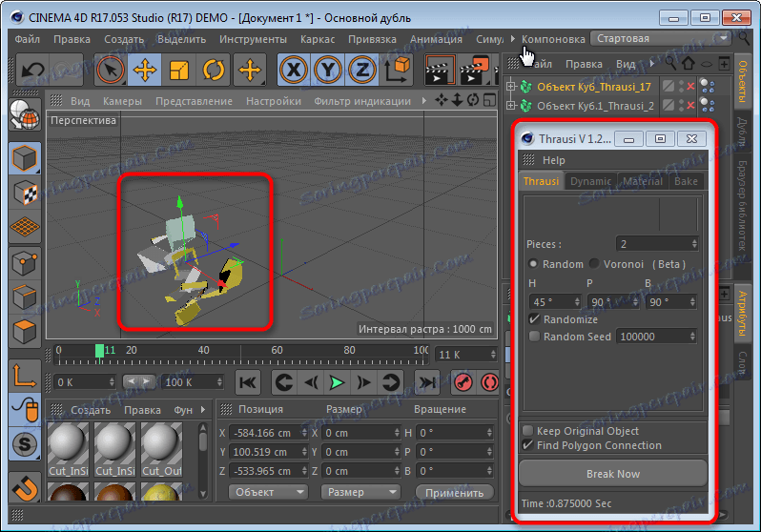761x532 pixels.
Task: Click Random Seed value stepper
Action: (692, 337)
